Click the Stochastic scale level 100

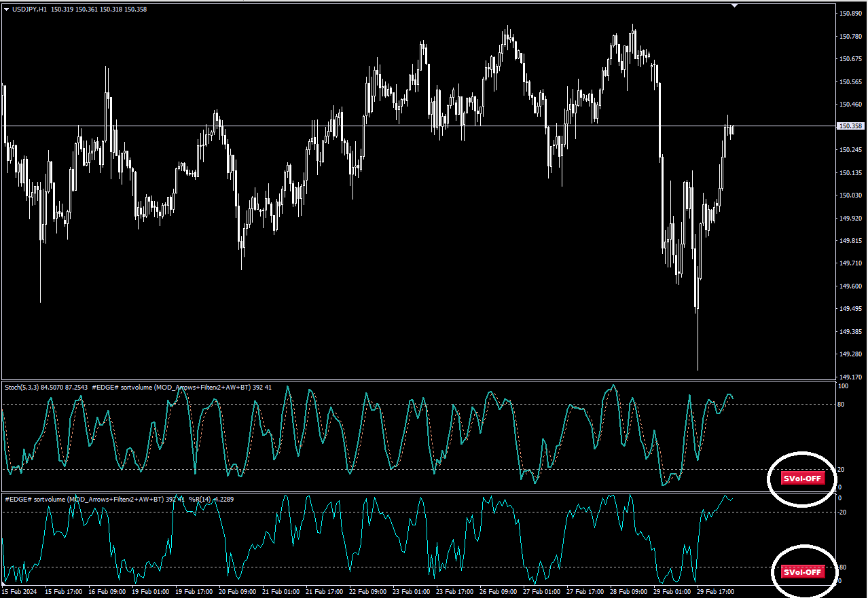point(844,386)
